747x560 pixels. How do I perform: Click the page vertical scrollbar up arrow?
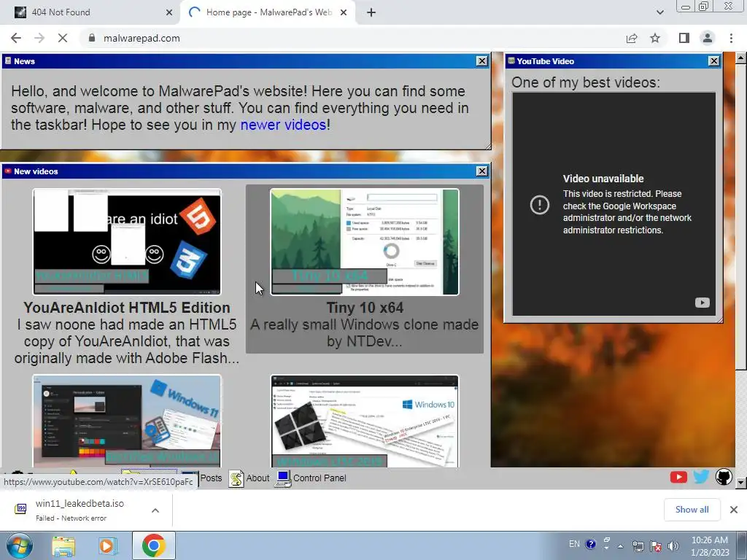(741, 58)
